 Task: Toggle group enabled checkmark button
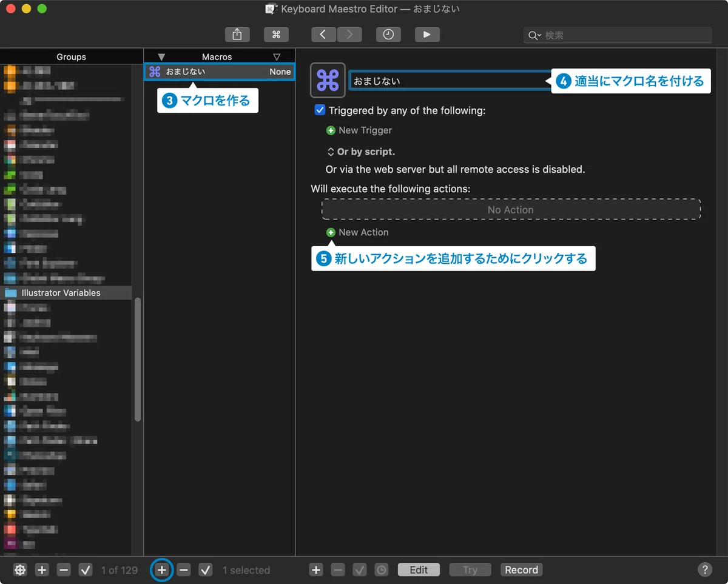[x=86, y=569]
